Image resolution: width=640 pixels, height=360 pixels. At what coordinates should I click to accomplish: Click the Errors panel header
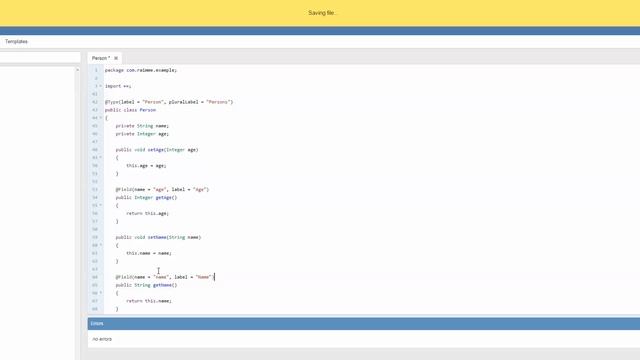point(364,324)
